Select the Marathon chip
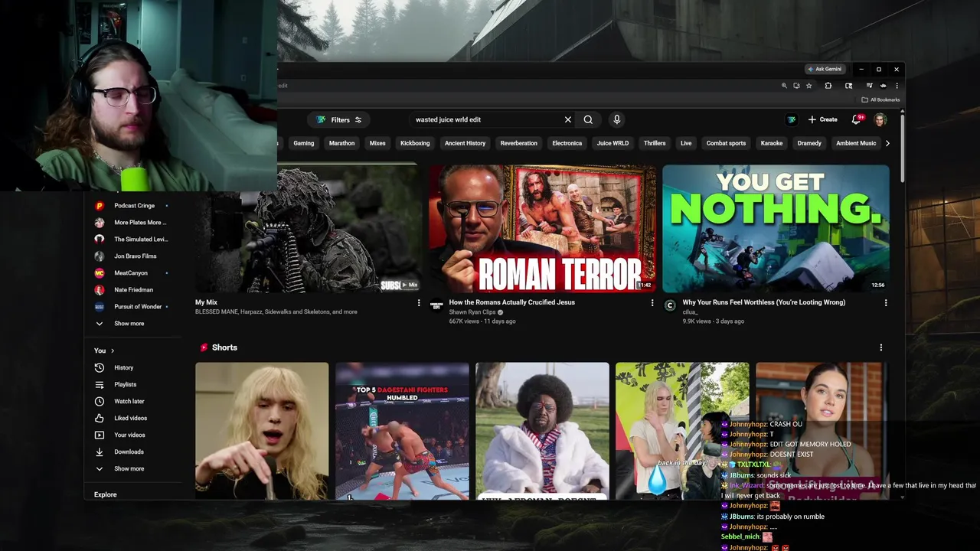The height and width of the screenshot is (551, 980). pyautogui.click(x=341, y=143)
